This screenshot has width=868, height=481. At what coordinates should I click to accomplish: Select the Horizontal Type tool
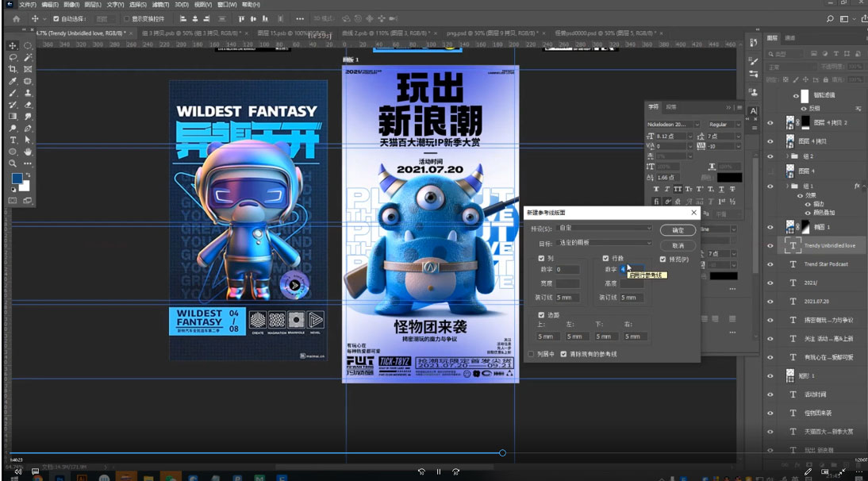click(x=12, y=140)
